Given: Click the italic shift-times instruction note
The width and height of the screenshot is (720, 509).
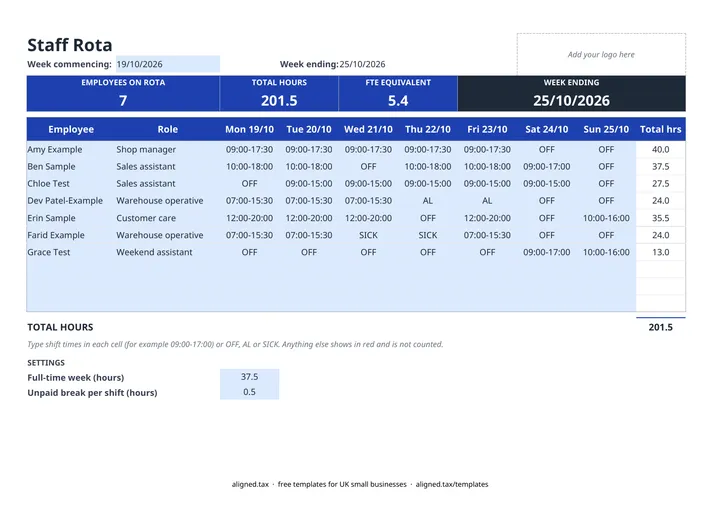Looking at the screenshot, I should click(235, 344).
